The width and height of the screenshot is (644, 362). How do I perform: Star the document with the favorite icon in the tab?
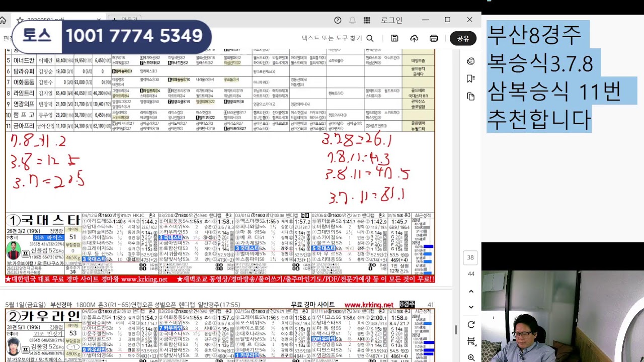pos(20,20)
